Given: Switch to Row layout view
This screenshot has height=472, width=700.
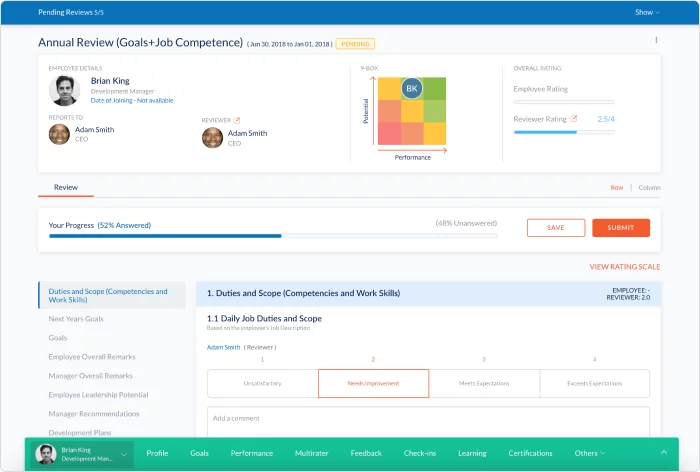Looking at the screenshot, I should coord(617,188).
